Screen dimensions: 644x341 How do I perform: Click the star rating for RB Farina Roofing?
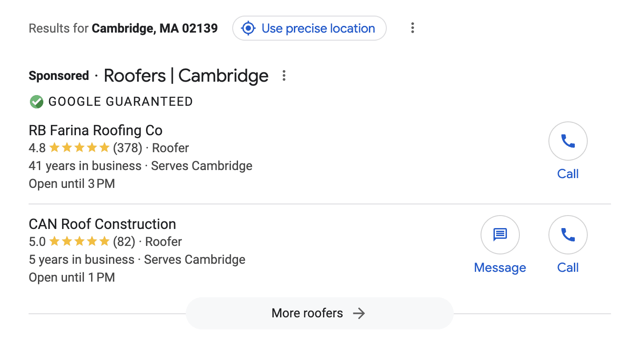[80, 147]
